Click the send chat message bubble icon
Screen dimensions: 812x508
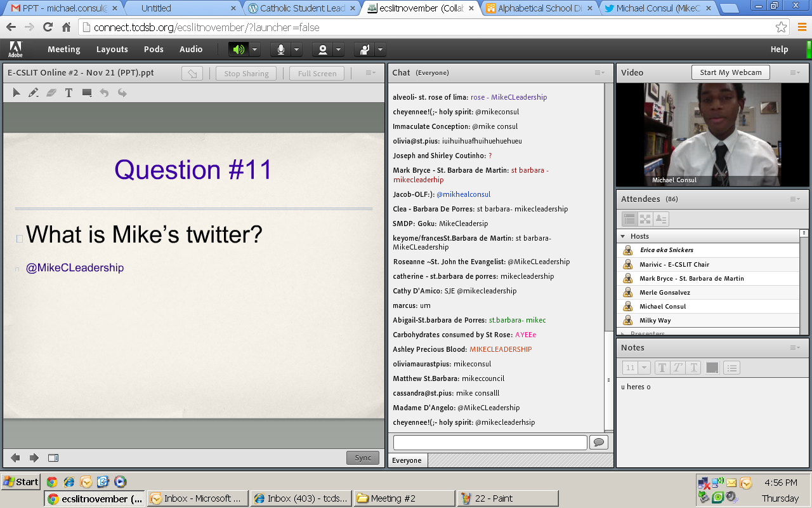[599, 443]
